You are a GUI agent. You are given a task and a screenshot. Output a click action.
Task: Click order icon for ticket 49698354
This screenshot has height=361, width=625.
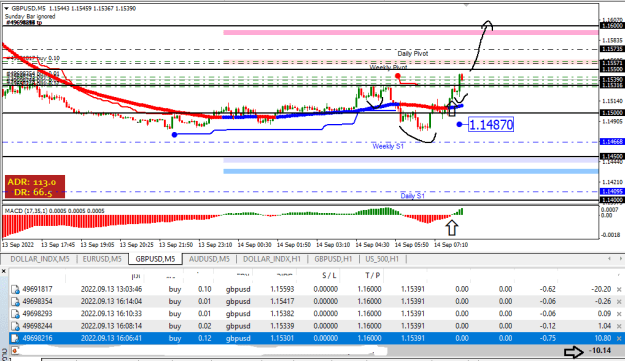[x=15, y=302]
